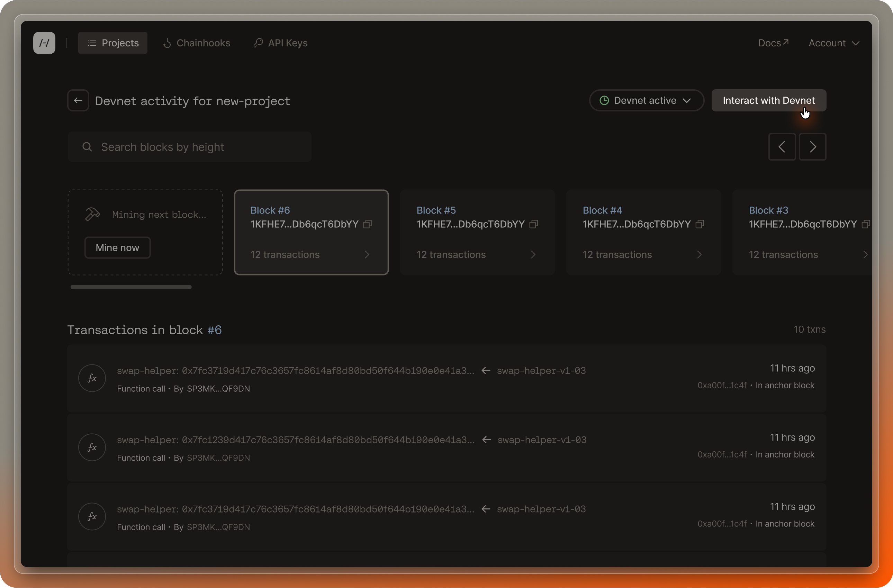This screenshot has width=893, height=588.
Task: Copy Block #6 hash to clipboard
Action: click(x=368, y=224)
